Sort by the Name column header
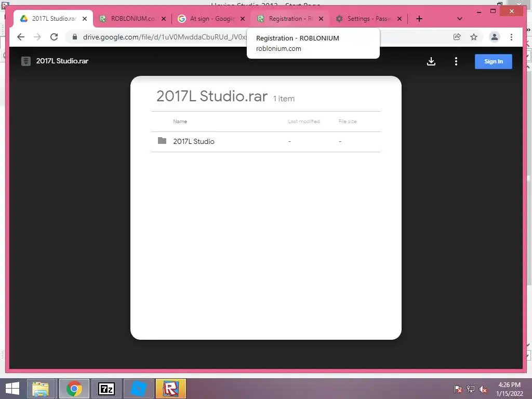 click(x=180, y=121)
